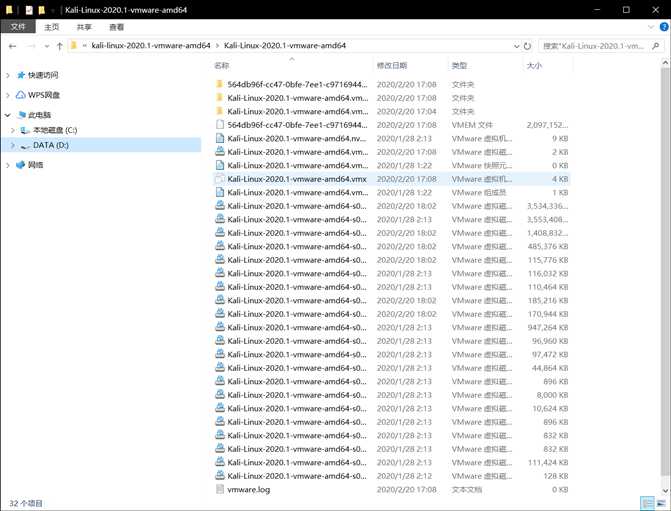Click the icon of the 1 KB VMware file

(x=220, y=192)
